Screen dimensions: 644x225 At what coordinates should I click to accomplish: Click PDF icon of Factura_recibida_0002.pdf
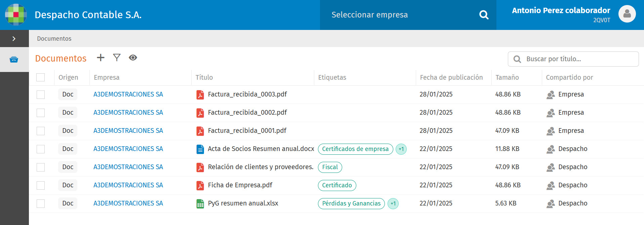coord(200,113)
